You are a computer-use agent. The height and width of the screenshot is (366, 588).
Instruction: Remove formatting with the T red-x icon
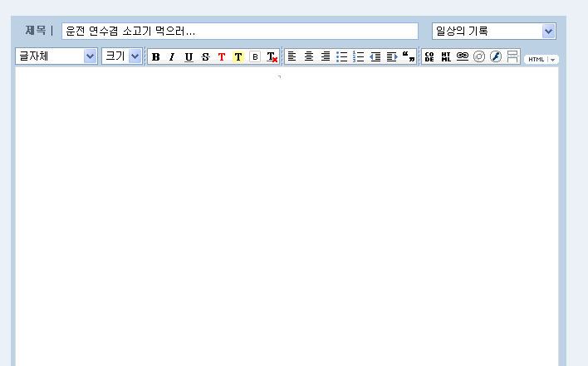[272, 57]
